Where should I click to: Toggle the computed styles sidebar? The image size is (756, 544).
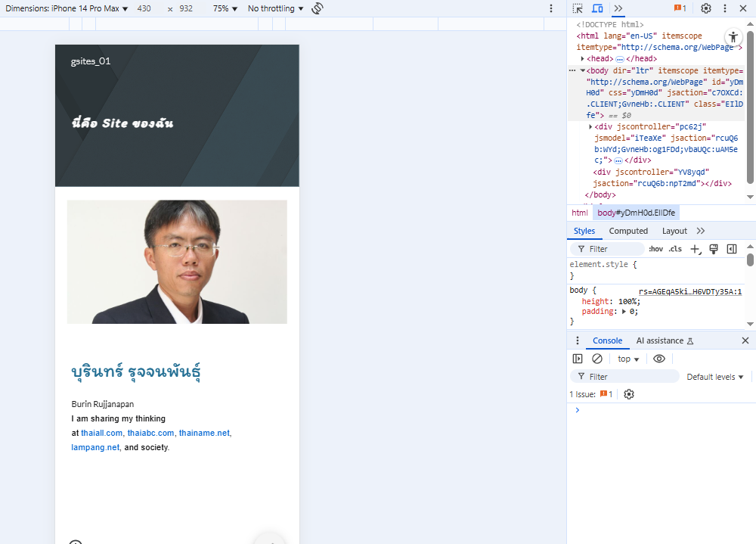(x=732, y=249)
